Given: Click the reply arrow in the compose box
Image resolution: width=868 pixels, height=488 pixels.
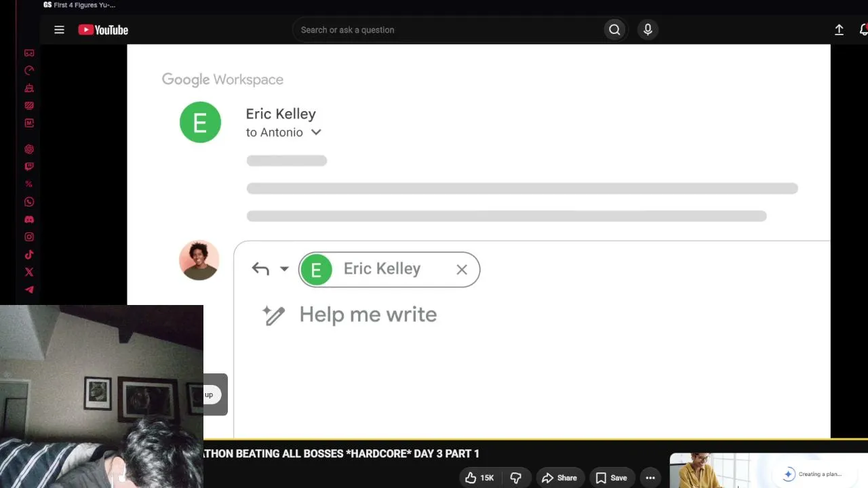Looking at the screenshot, I should coord(260,269).
